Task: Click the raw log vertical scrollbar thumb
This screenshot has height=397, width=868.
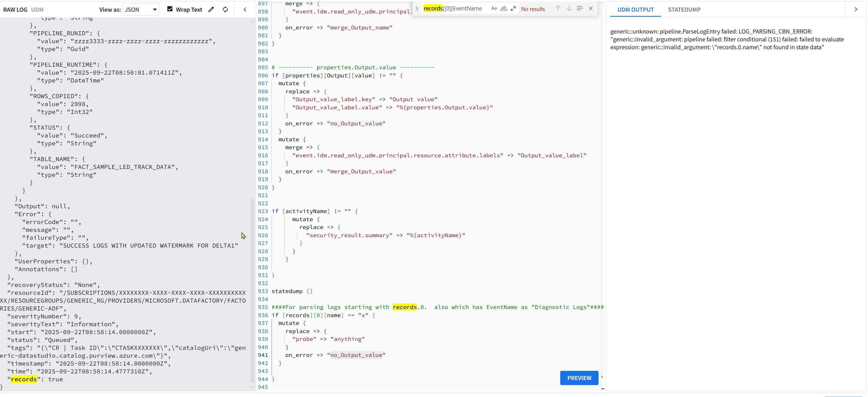Action: tap(252, 290)
